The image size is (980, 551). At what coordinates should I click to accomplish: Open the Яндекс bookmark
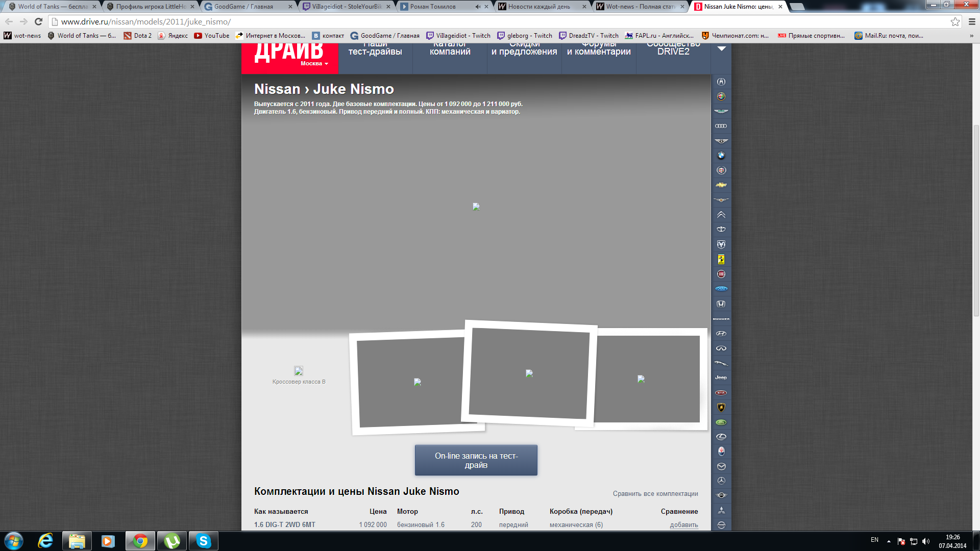pyautogui.click(x=173, y=36)
